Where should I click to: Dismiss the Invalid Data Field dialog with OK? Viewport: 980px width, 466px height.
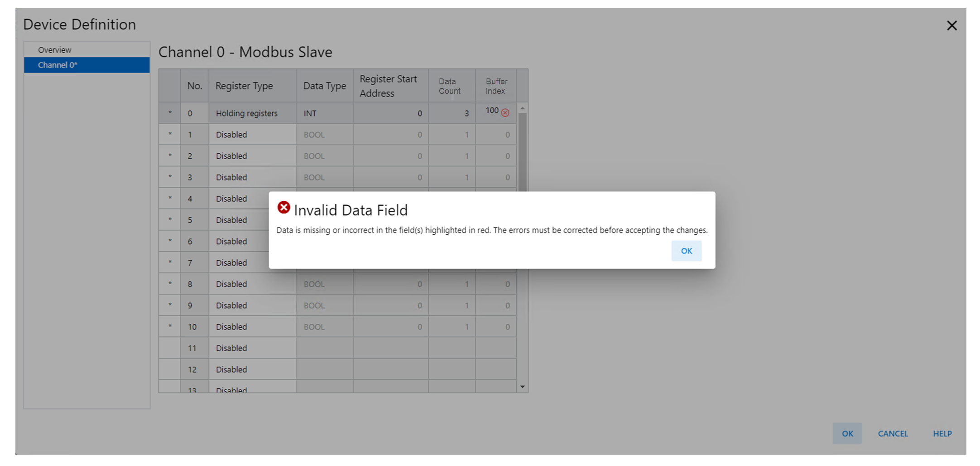(x=686, y=251)
